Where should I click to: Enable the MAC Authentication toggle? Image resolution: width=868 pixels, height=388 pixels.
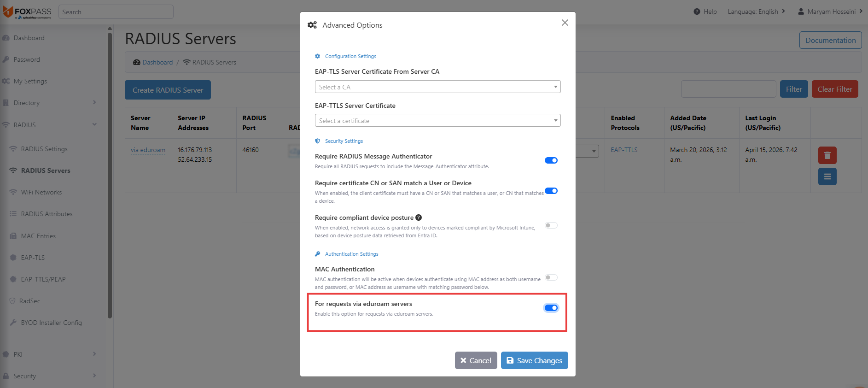point(551,277)
